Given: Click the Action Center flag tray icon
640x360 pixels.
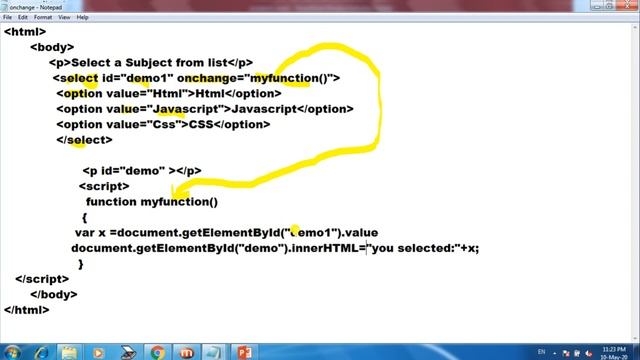Looking at the screenshot, I should [566, 353].
